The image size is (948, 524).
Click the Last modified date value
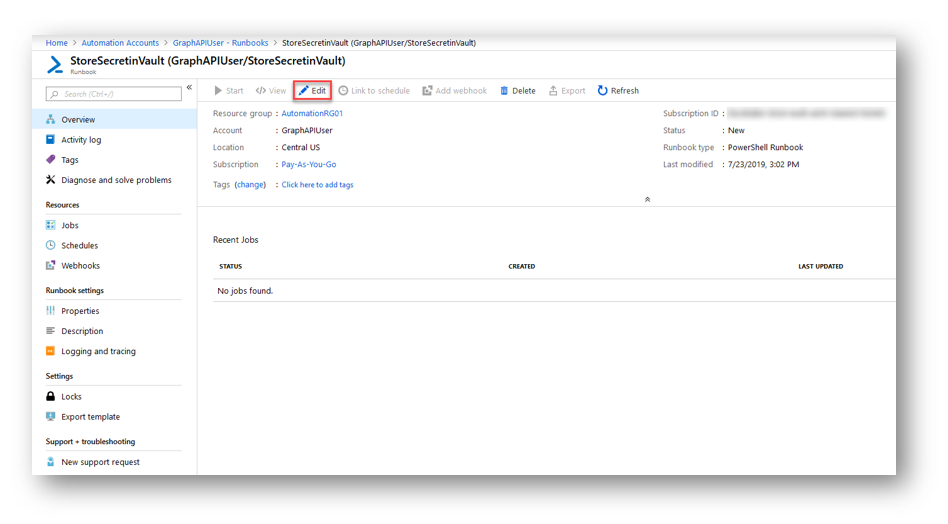coord(764,164)
